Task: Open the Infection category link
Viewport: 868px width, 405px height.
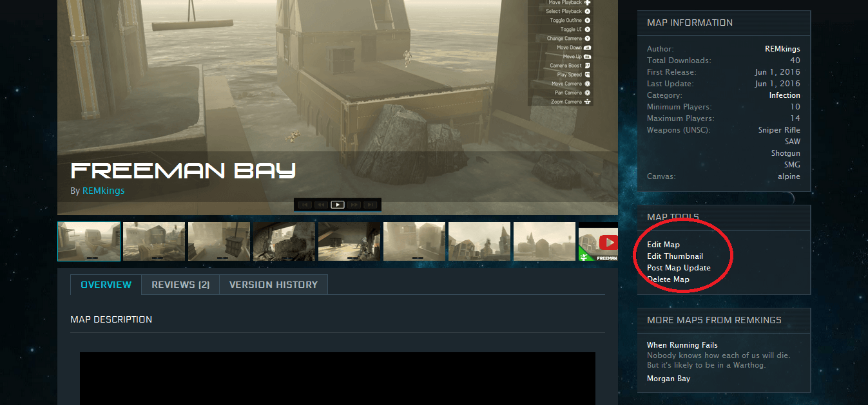Action: 784,95
